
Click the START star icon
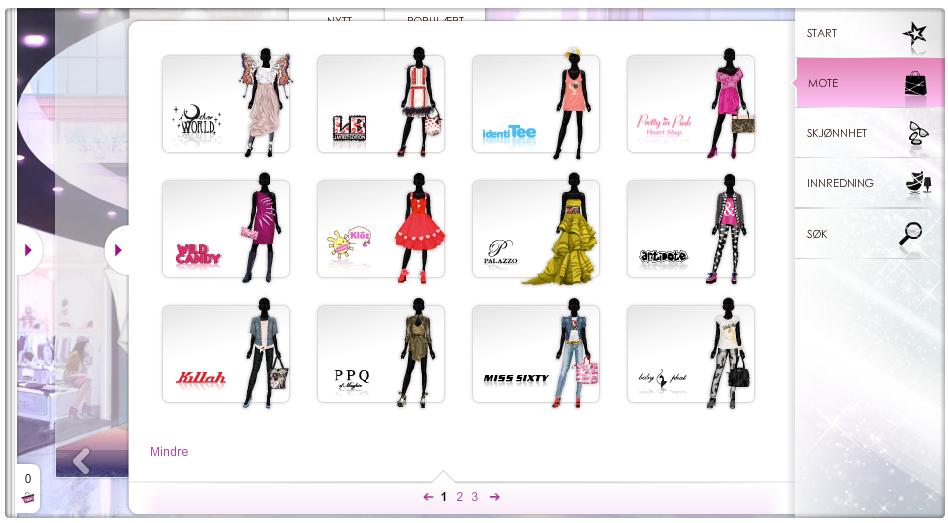pyautogui.click(x=914, y=33)
